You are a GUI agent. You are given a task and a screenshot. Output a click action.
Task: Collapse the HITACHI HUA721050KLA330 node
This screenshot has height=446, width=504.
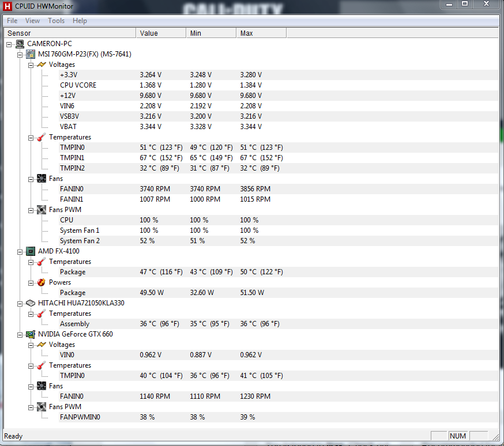point(20,304)
